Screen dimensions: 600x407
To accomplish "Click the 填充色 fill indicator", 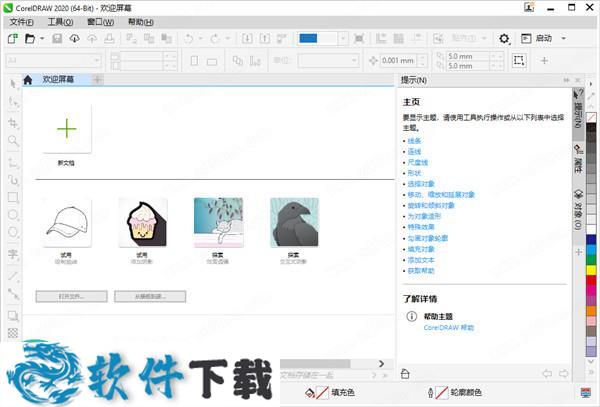I will (329, 392).
